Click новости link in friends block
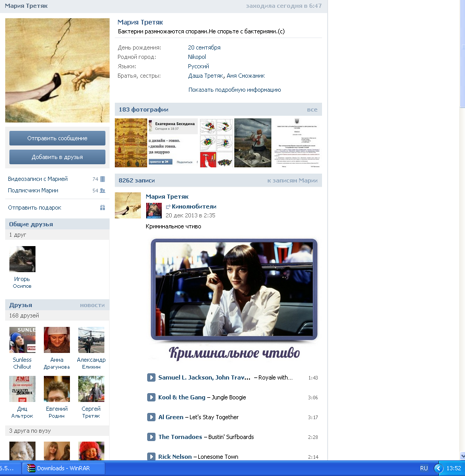Image resolution: width=465 pixels, height=476 pixels. [92, 305]
